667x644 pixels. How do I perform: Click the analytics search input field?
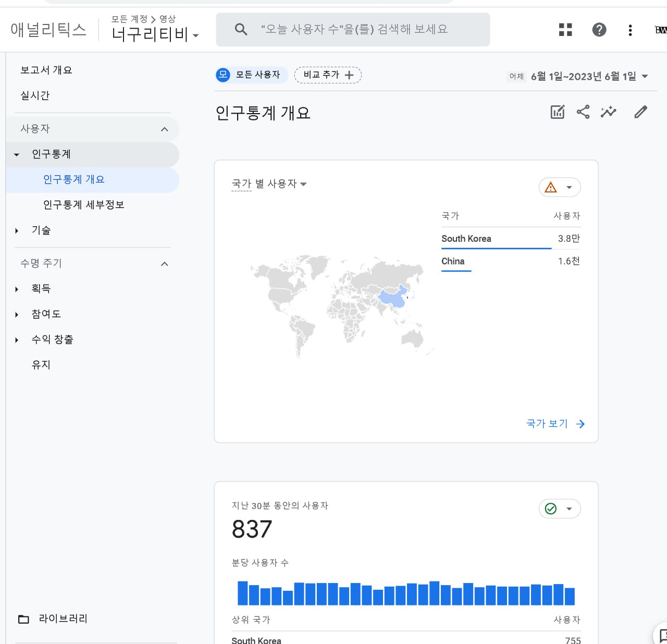[x=353, y=30]
